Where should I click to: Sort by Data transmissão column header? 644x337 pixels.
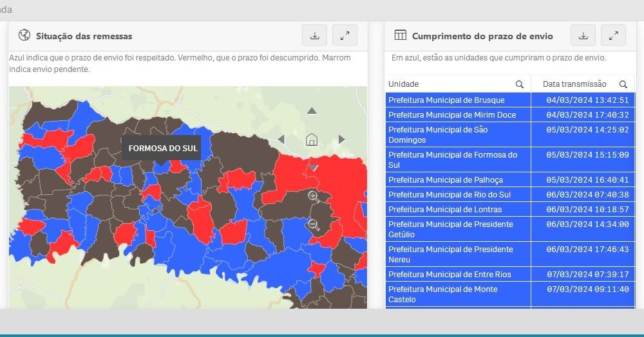pyautogui.click(x=574, y=84)
